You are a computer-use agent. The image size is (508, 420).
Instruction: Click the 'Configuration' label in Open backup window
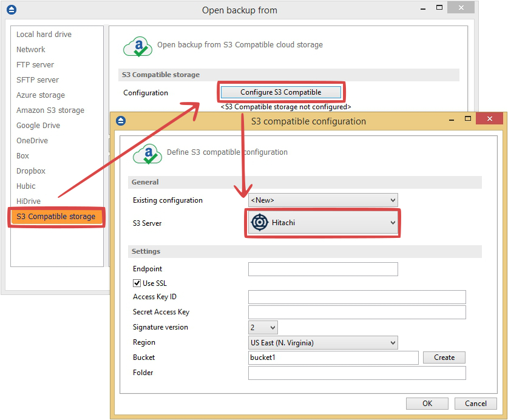tap(146, 93)
